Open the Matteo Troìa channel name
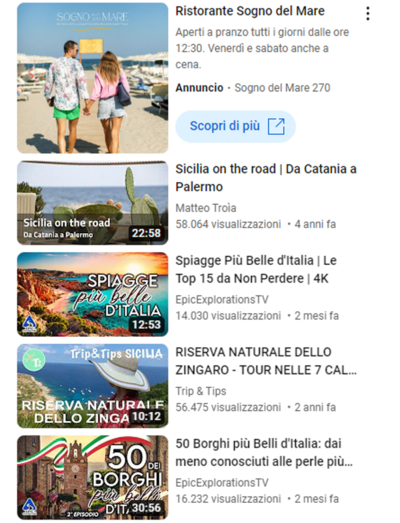This screenshot has width=400, height=523. tap(206, 208)
